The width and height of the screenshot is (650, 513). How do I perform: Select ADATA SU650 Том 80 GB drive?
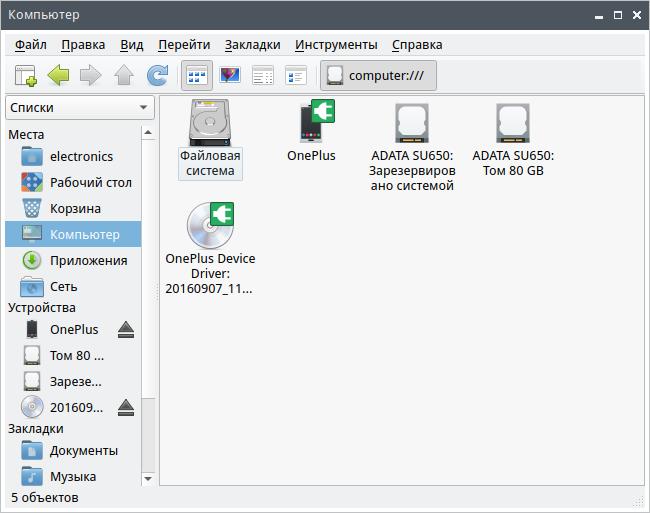513,124
